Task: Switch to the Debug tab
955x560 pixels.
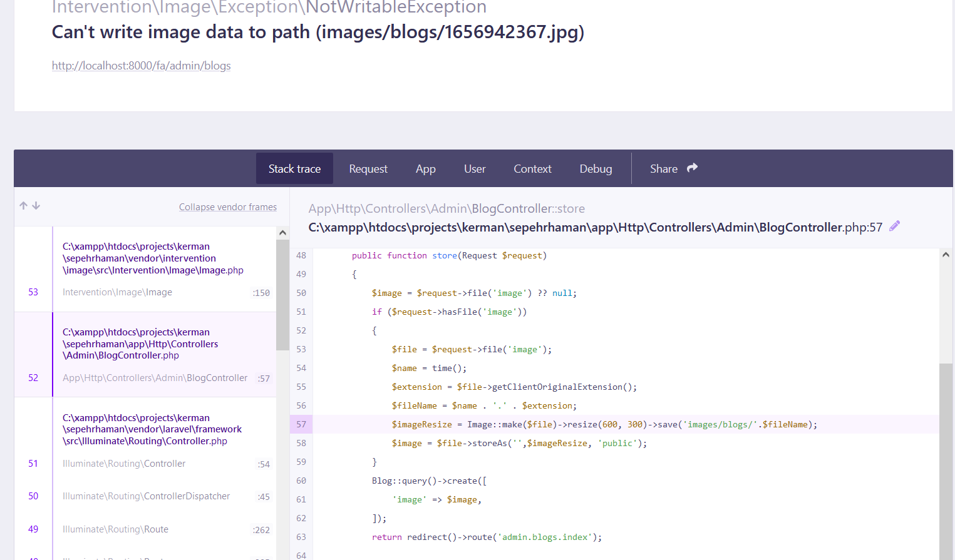Action: (596, 168)
